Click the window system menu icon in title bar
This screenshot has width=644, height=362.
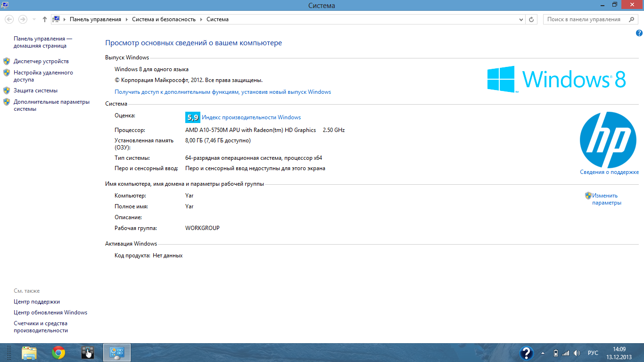[x=4, y=5]
